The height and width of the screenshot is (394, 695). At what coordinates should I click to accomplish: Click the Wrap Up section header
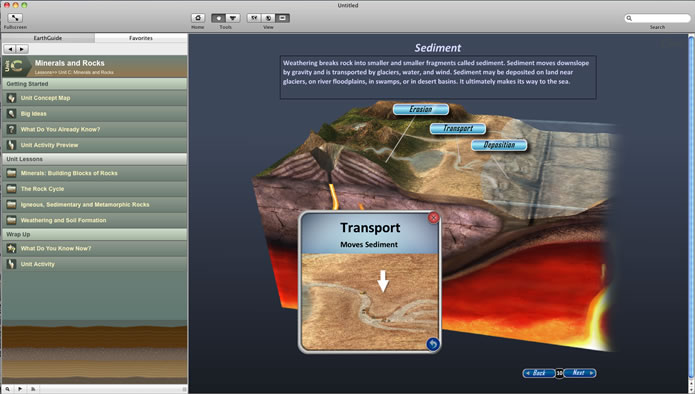[x=94, y=234]
